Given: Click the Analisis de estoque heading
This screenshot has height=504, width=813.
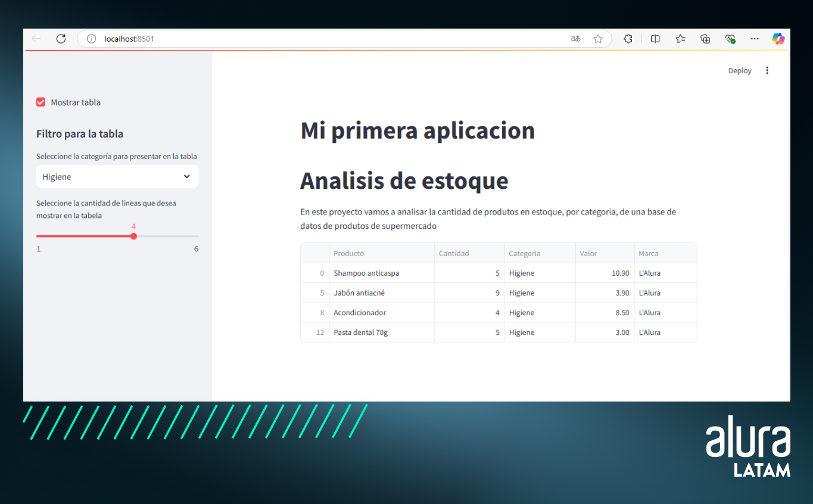Looking at the screenshot, I should (x=404, y=181).
